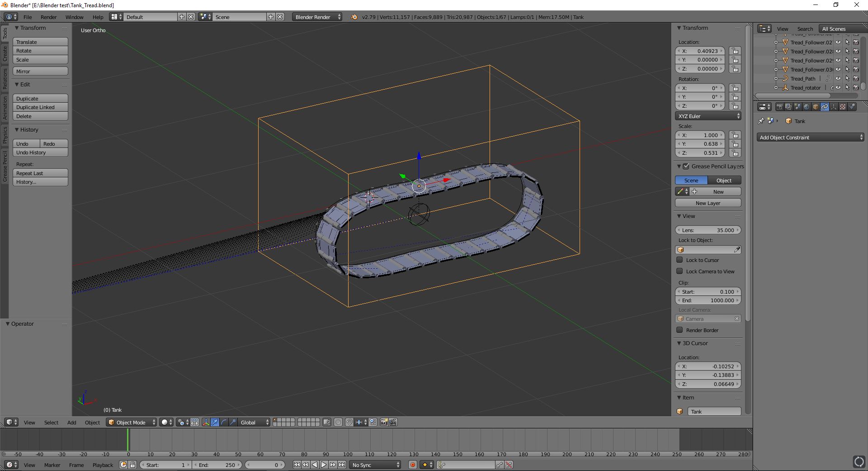This screenshot has width=868, height=471.
Task: Click the Item name field containing Tank
Action: [714, 411]
